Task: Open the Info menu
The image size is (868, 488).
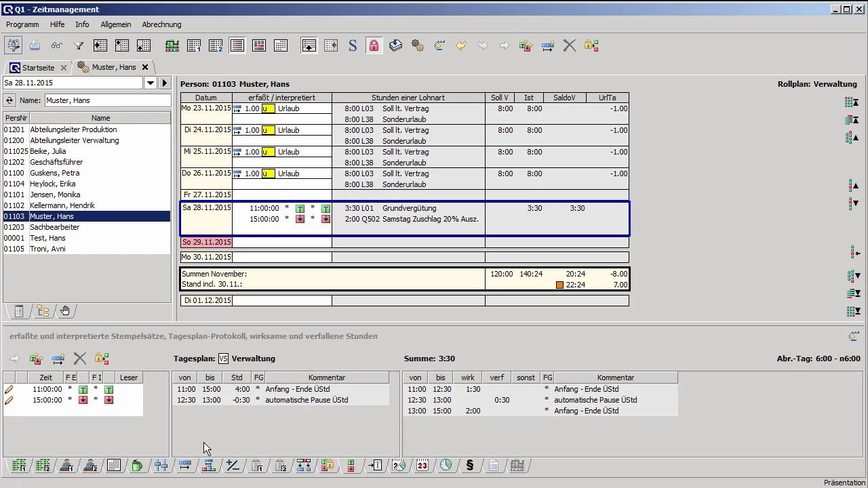Action: coord(82,24)
